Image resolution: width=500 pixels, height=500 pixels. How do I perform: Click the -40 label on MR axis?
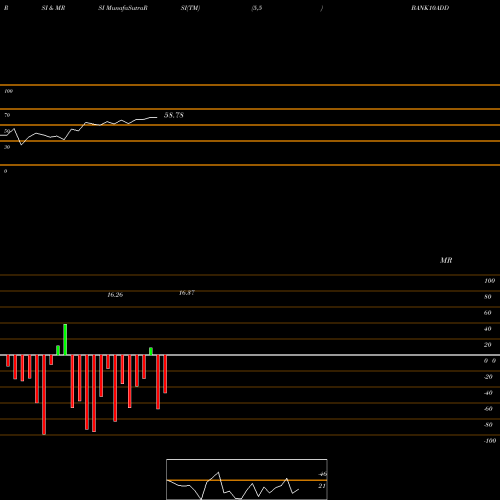(488, 393)
